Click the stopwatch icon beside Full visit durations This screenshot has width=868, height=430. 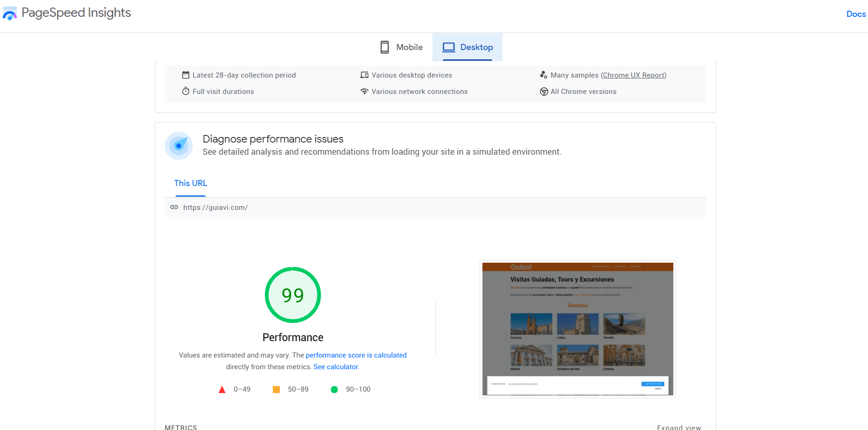186,91
